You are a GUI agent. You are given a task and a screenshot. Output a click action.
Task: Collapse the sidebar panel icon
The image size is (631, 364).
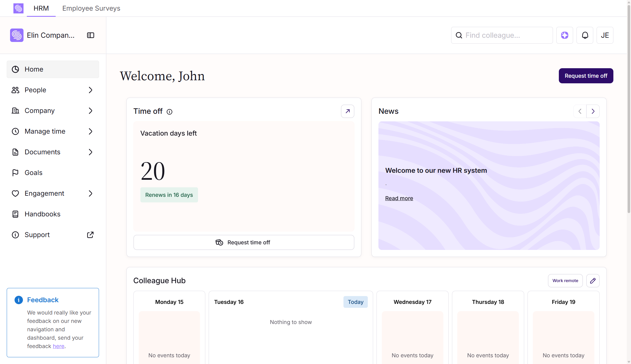[91, 35]
